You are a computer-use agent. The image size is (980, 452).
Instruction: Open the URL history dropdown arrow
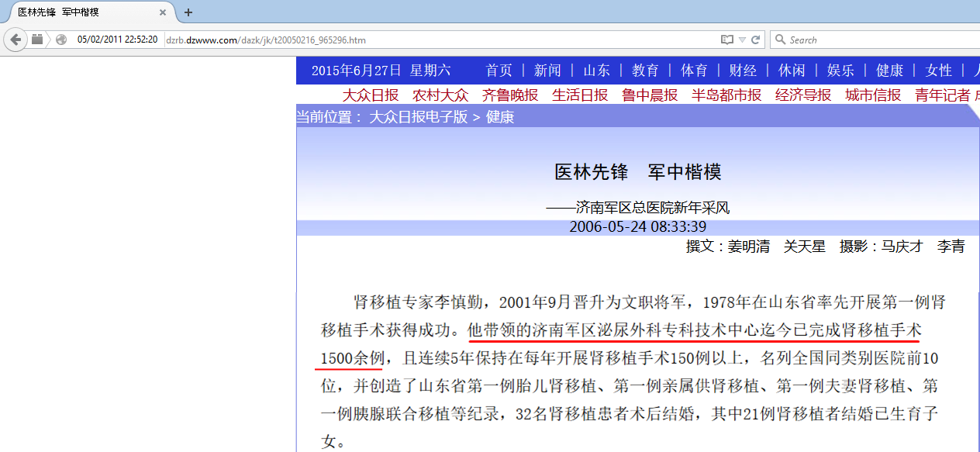click(x=742, y=40)
